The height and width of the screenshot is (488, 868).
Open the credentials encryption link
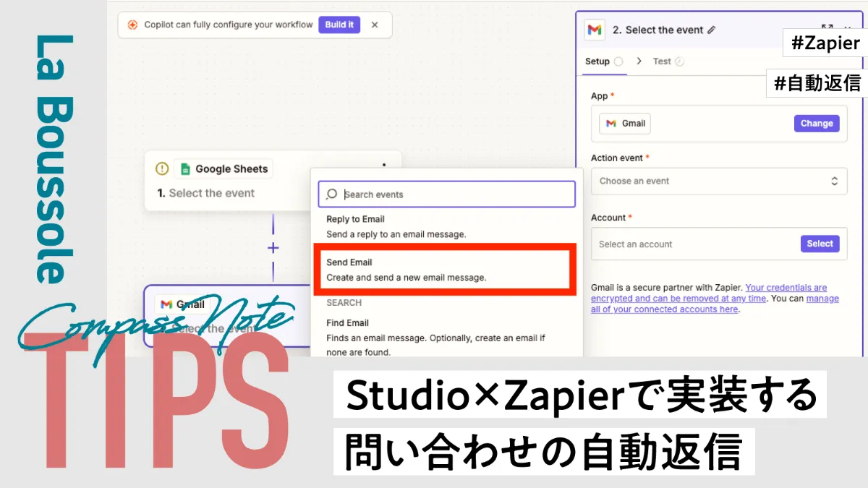click(x=786, y=286)
